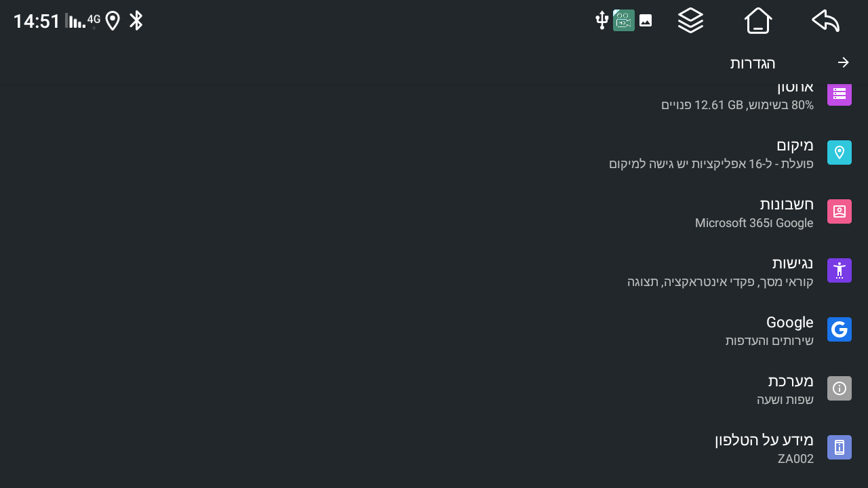Click the blue Google G icon
Viewport: 868px width, 488px height.
pos(839,329)
